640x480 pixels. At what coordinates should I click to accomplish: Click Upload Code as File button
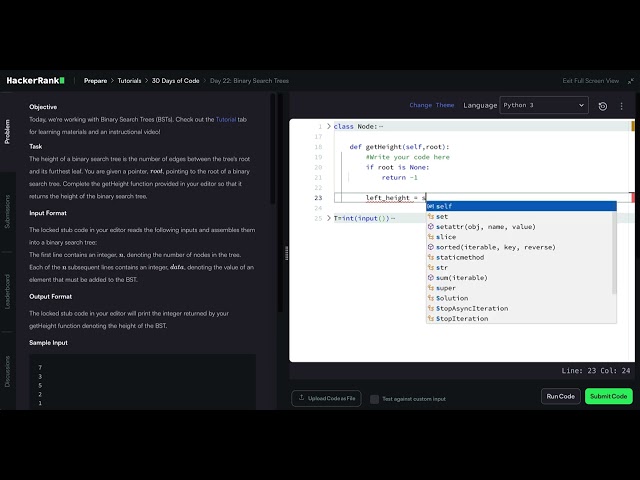(x=326, y=398)
